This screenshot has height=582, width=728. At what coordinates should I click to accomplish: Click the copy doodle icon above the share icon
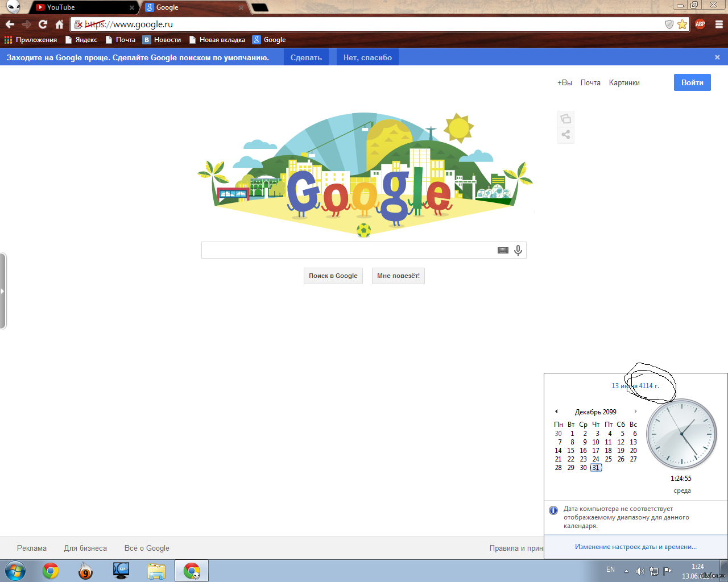(565, 118)
